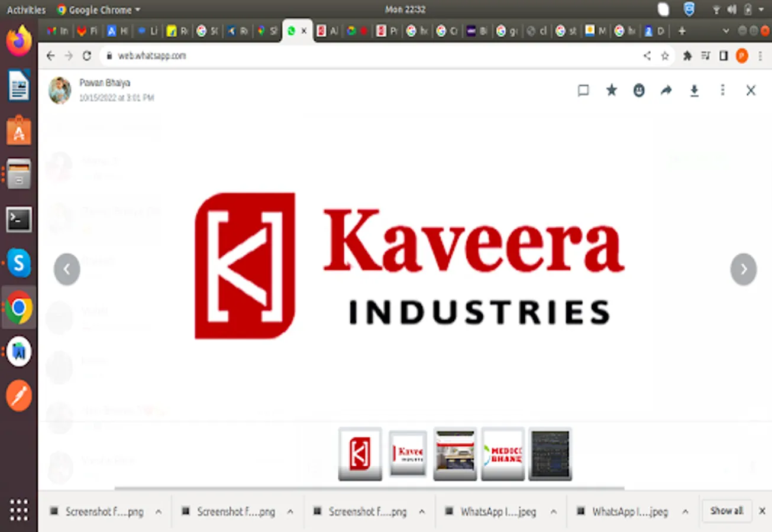Share this page from the address bar
The height and width of the screenshot is (532, 772).
(x=647, y=56)
